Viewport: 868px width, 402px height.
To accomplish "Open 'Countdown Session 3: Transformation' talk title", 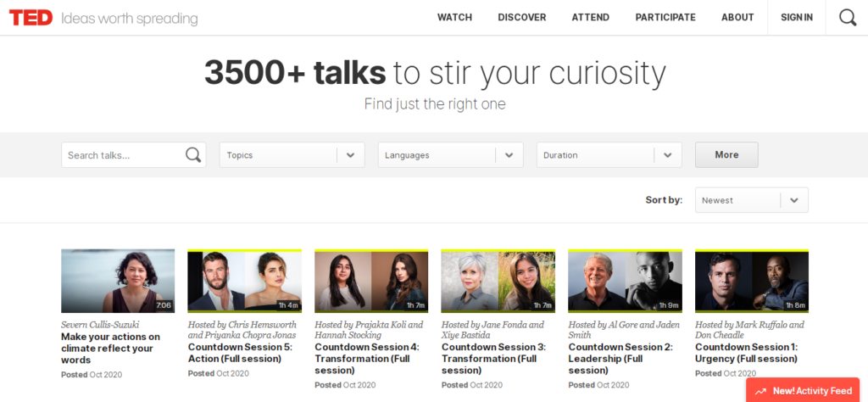I will click(x=494, y=358).
